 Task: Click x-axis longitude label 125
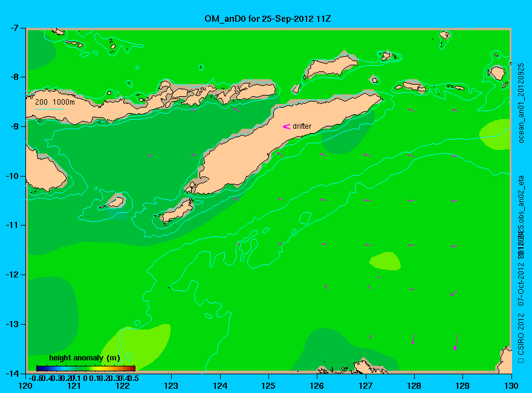pyautogui.click(x=268, y=386)
